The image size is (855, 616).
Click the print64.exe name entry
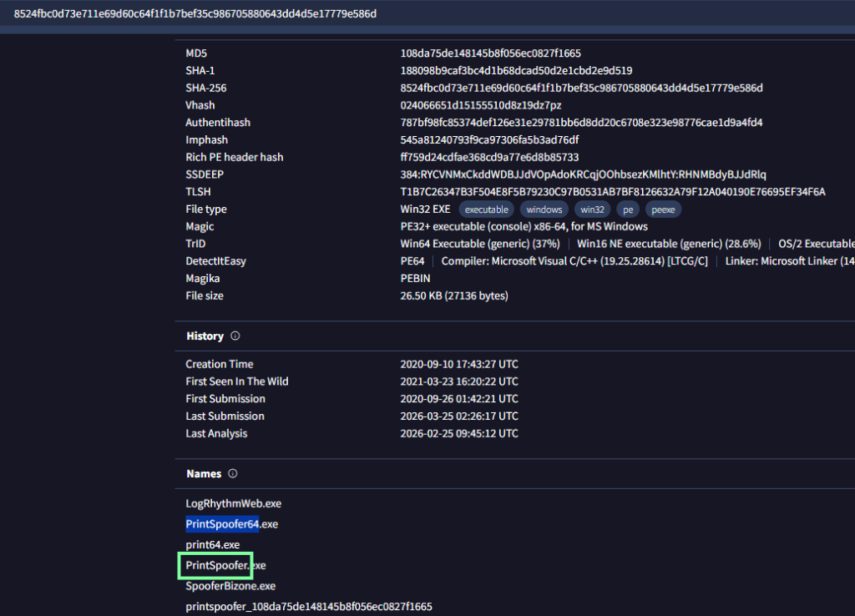click(212, 545)
